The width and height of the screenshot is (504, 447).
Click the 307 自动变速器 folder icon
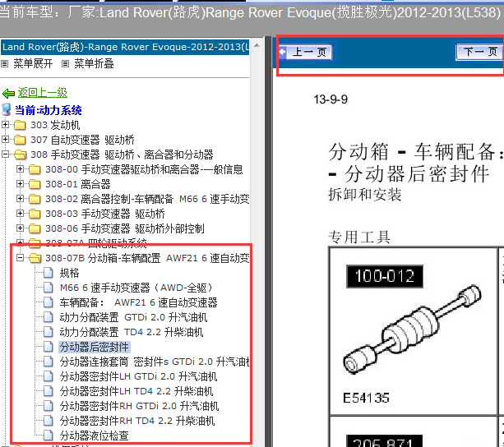[x=20, y=140]
